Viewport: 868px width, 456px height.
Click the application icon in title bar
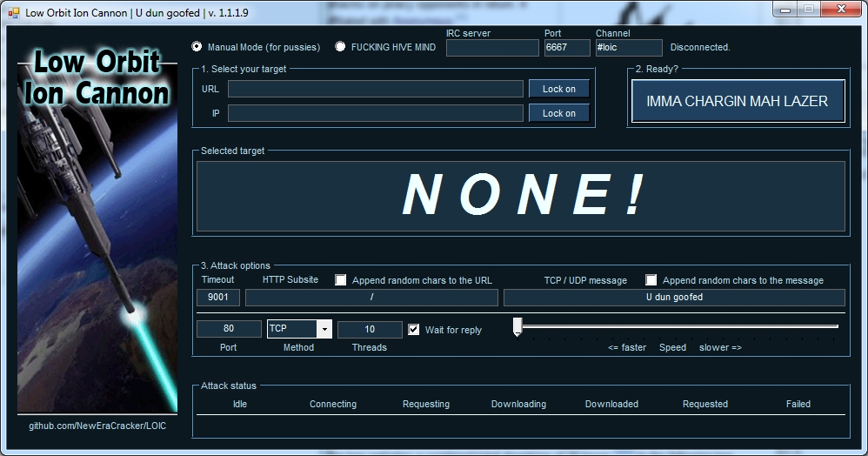14,13
